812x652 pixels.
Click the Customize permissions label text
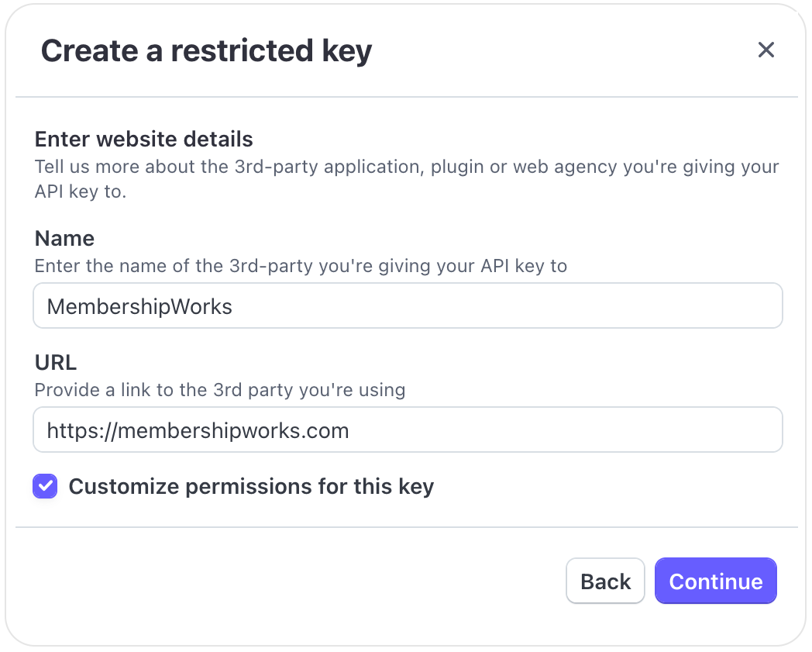pyautogui.click(x=251, y=486)
